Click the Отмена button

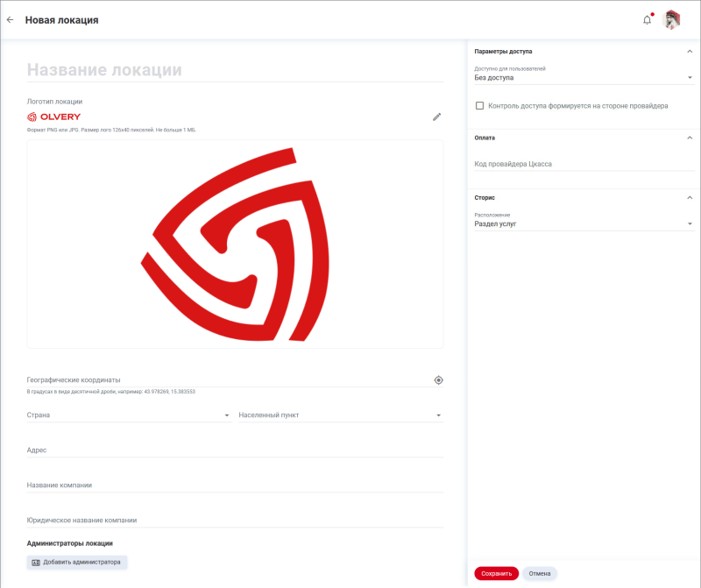pyautogui.click(x=540, y=573)
